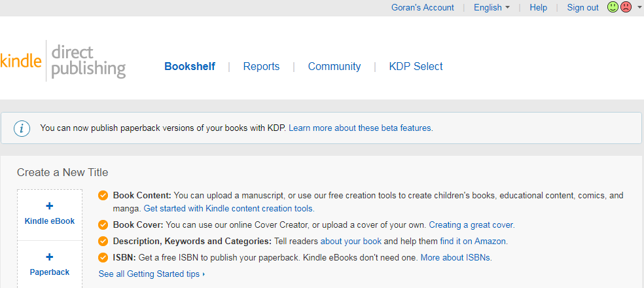644x288 pixels.
Task: Click the green happy face feedback icon
Action: (613, 7)
